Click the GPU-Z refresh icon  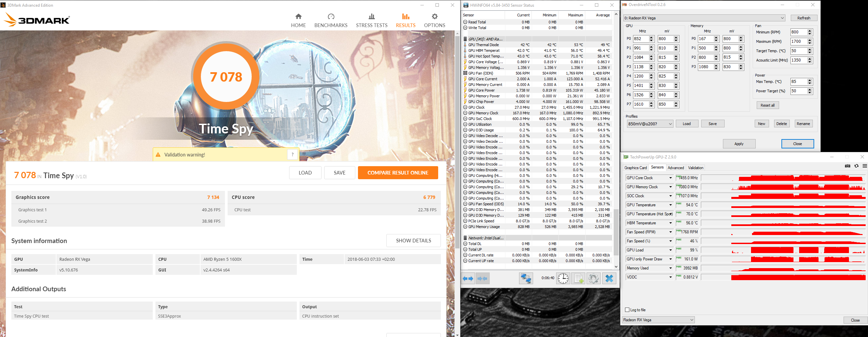tap(856, 166)
